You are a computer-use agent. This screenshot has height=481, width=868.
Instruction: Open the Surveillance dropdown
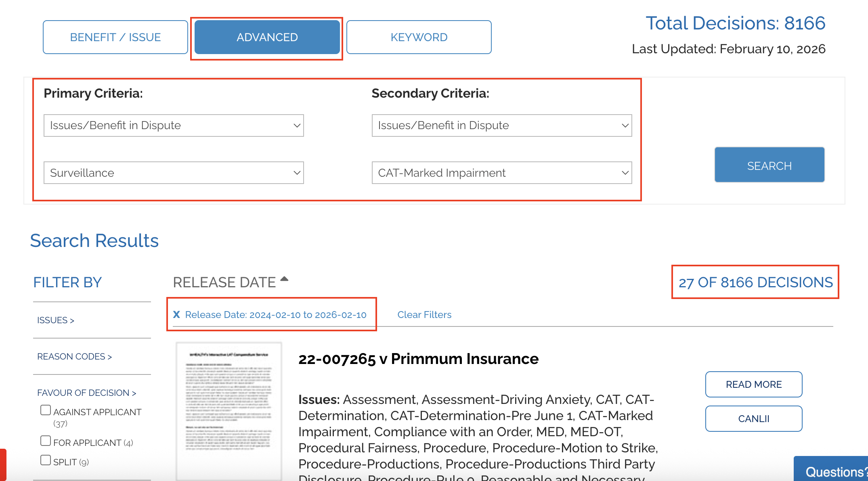(x=174, y=173)
